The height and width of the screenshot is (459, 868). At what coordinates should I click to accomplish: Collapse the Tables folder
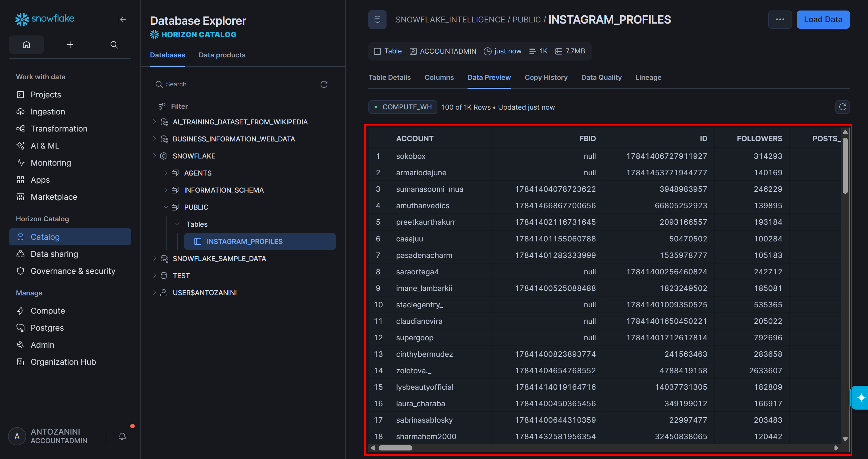(x=177, y=224)
